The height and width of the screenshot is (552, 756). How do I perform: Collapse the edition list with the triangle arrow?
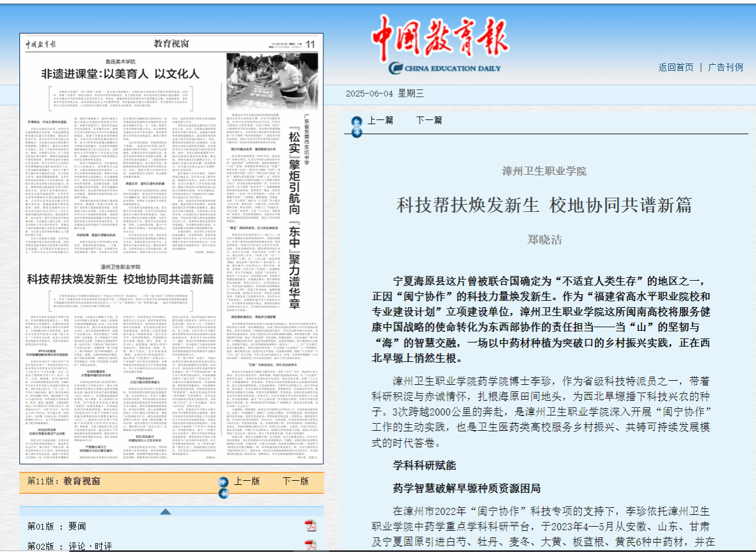[x=165, y=511]
